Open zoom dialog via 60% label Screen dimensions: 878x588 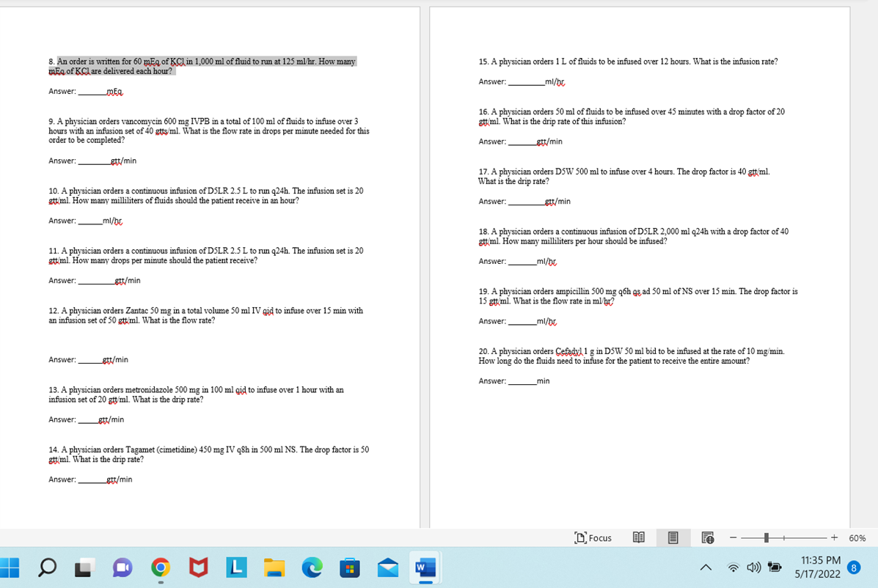(x=857, y=538)
